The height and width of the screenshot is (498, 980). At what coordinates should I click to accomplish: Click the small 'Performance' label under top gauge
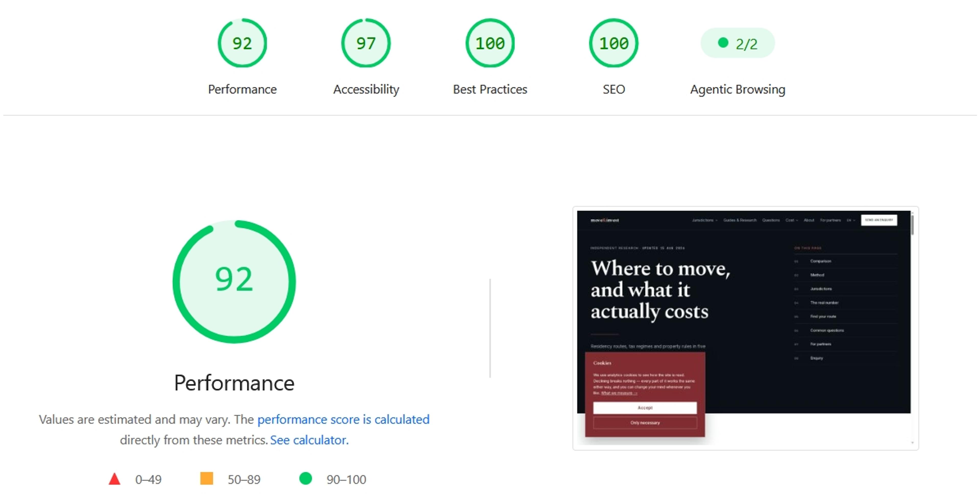pyautogui.click(x=242, y=89)
